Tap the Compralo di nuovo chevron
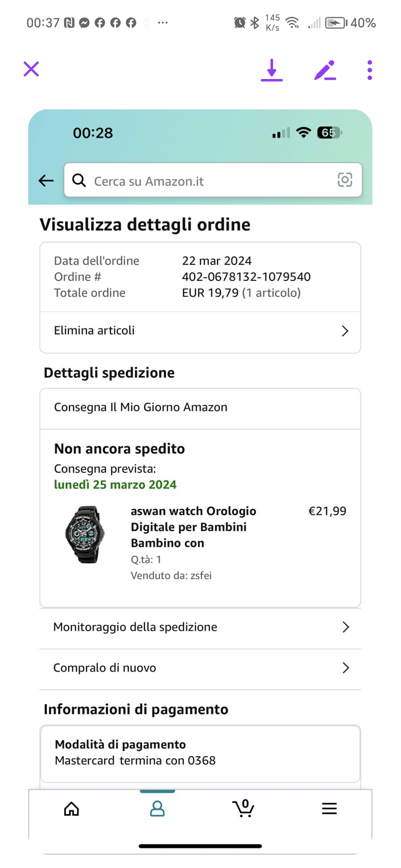 click(x=345, y=668)
